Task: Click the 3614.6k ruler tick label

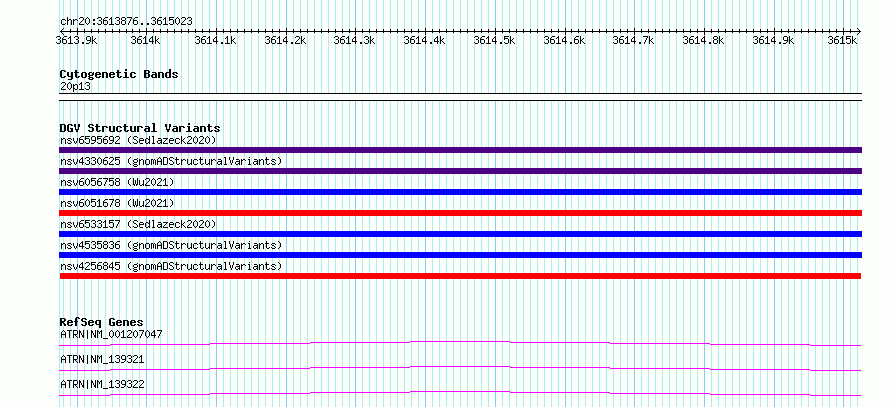Action: coord(564,40)
